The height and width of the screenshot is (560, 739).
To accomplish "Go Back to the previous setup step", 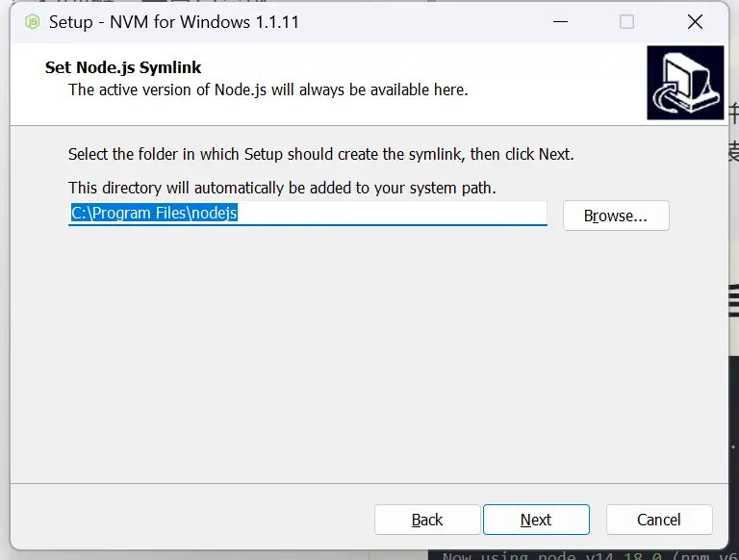I will [427, 520].
